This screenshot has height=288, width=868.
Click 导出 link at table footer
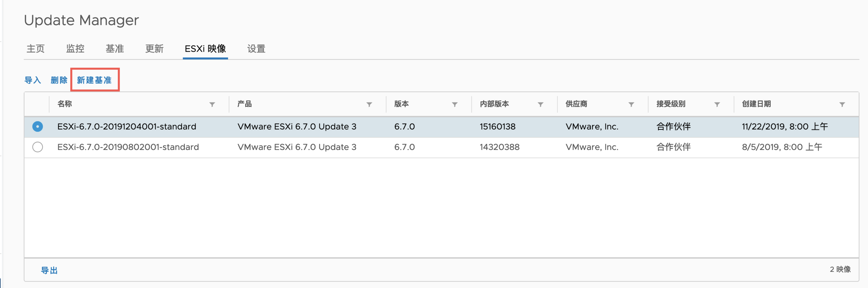point(49,270)
